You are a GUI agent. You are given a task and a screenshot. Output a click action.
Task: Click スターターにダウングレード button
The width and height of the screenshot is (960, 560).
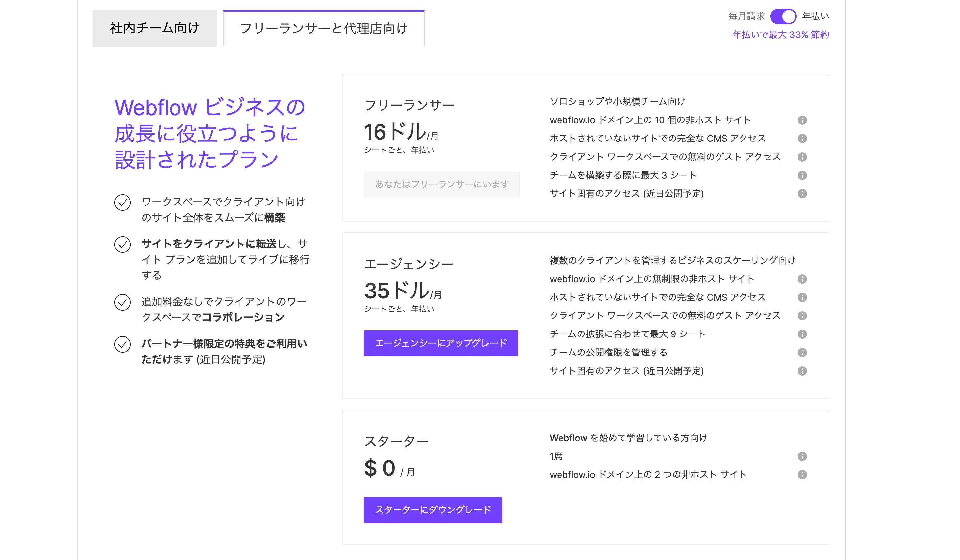pyautogui.click(x=433, y=510)
